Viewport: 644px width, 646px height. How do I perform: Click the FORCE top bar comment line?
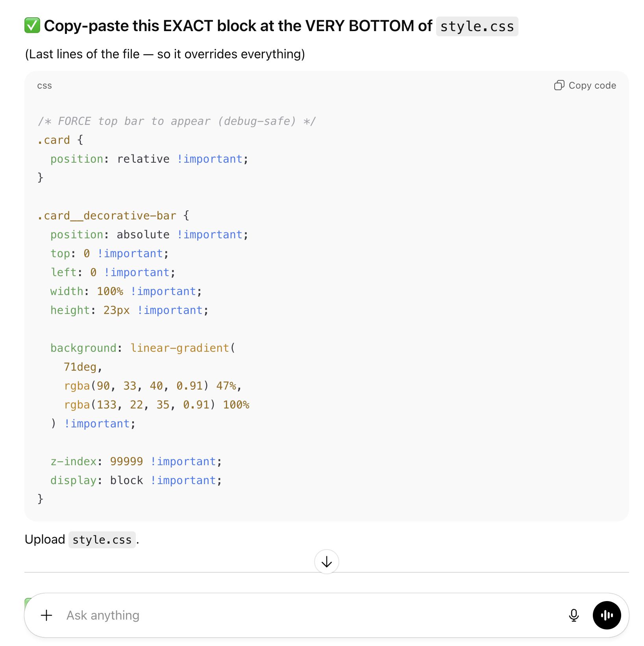(x=176, y=121)
